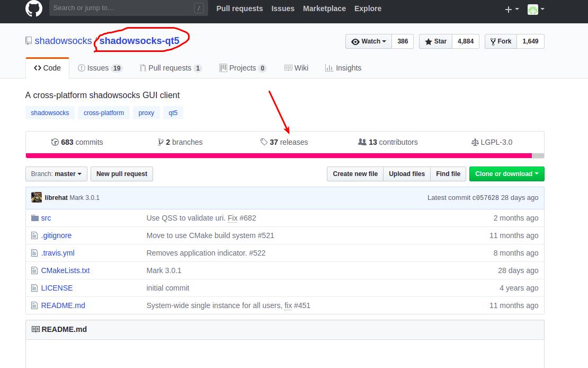This screenshot has width=588, height=368.
Task: Click the shadowsocks-qt5 repository name
Action: pyautogui.click(x=139, y=40)
